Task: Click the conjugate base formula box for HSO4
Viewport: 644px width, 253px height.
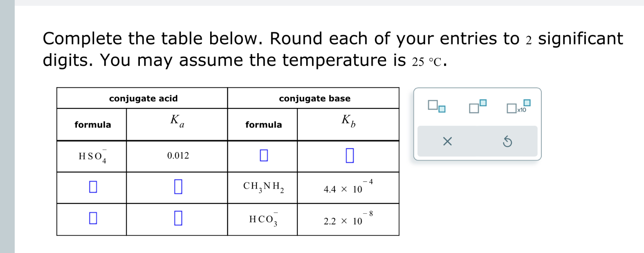Action: (263, 156)
